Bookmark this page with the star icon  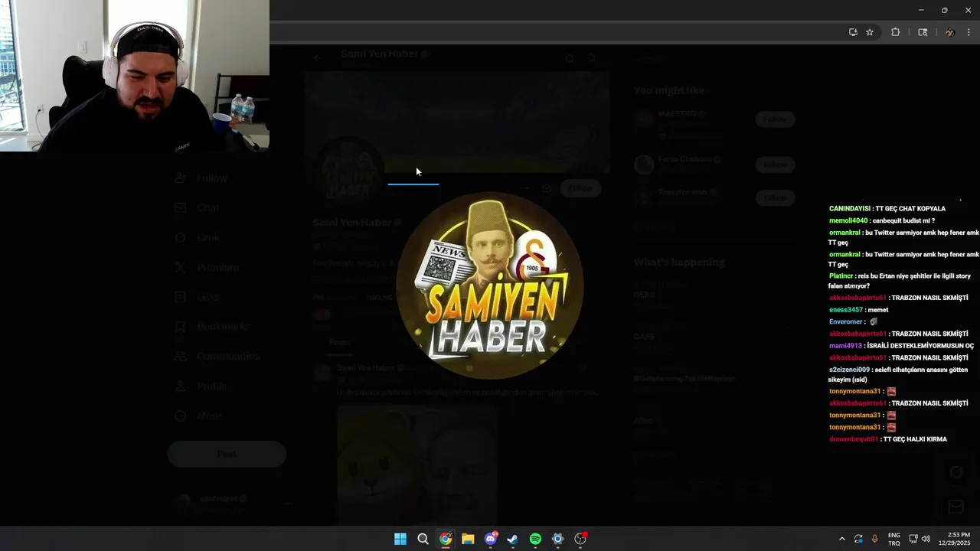point(870,32)
